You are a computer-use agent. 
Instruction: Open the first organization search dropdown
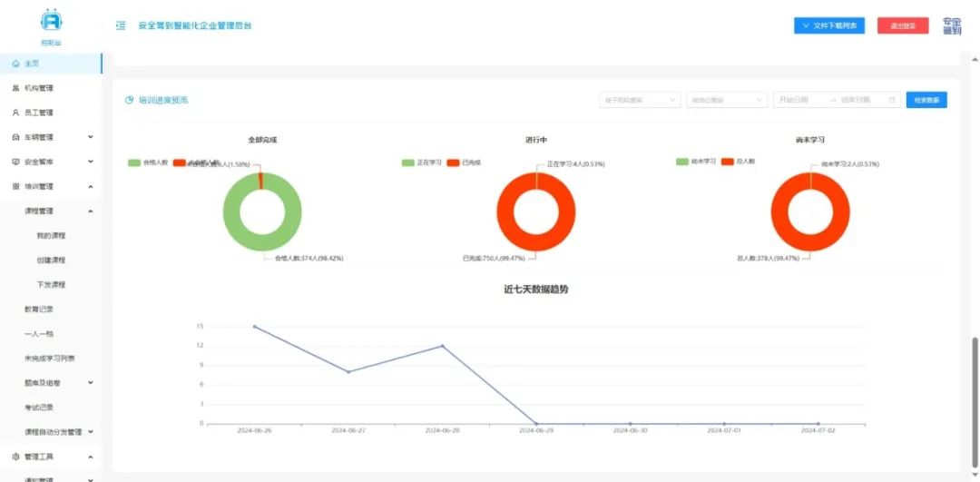click(x=639, y=100)
